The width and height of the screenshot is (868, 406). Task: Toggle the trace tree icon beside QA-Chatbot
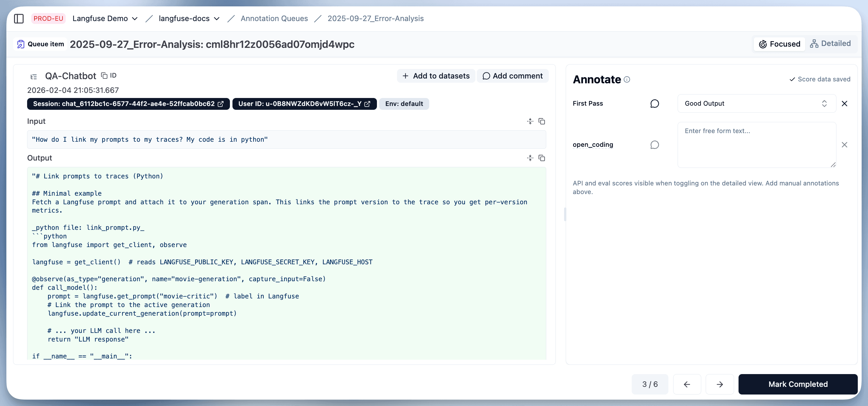pyautogui.click(x=34, y=77)
